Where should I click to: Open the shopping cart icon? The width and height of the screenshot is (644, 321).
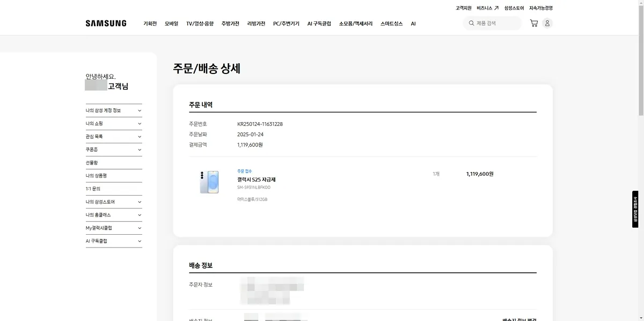tap(533, 23)
